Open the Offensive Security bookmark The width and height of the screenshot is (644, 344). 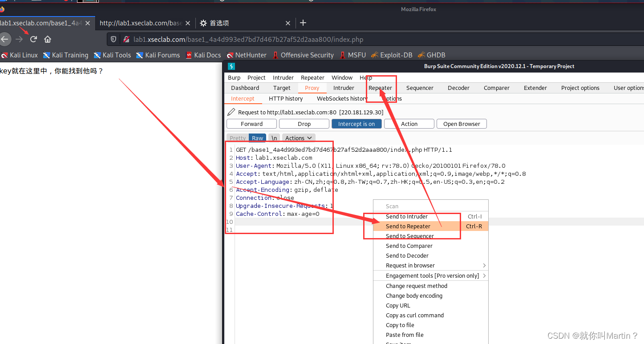pyautogui.click(x=303, y=55)
